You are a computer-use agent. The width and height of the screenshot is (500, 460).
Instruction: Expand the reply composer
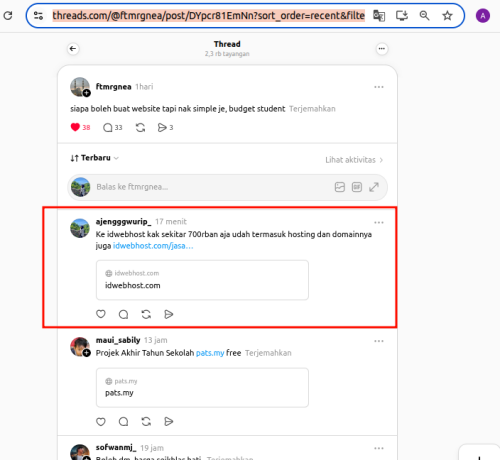tap(374, 187)
